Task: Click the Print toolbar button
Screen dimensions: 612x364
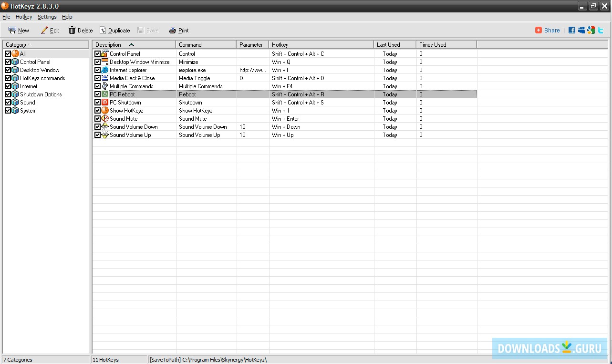Action: 179,31
